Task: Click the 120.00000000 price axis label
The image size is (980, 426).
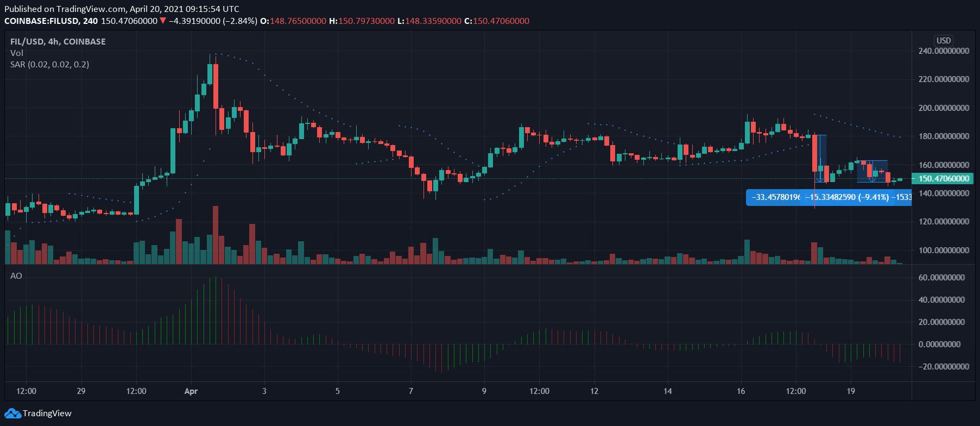Action: [x=944, y=221]
